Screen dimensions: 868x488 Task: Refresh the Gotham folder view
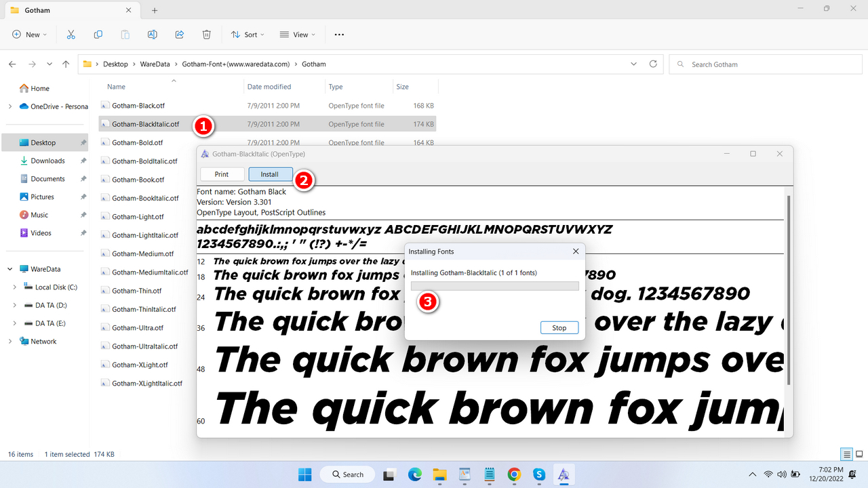(x=652, y=64)
